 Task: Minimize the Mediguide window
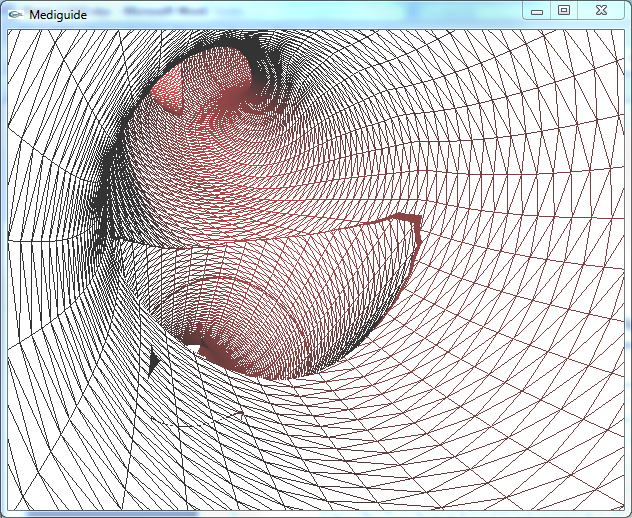click(537, 10)
